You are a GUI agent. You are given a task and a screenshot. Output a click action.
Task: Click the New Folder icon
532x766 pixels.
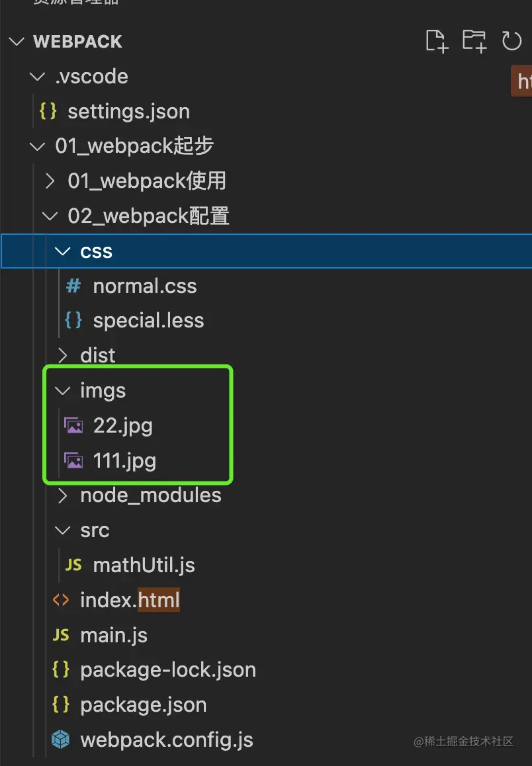[474, 41]
